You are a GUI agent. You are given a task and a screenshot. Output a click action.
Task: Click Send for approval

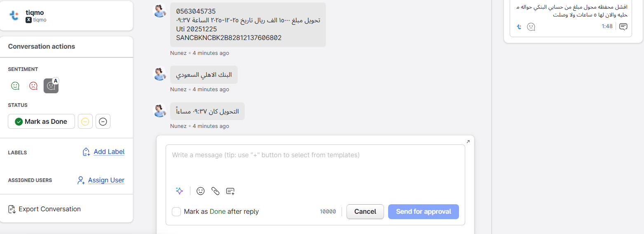click(423, 212)
